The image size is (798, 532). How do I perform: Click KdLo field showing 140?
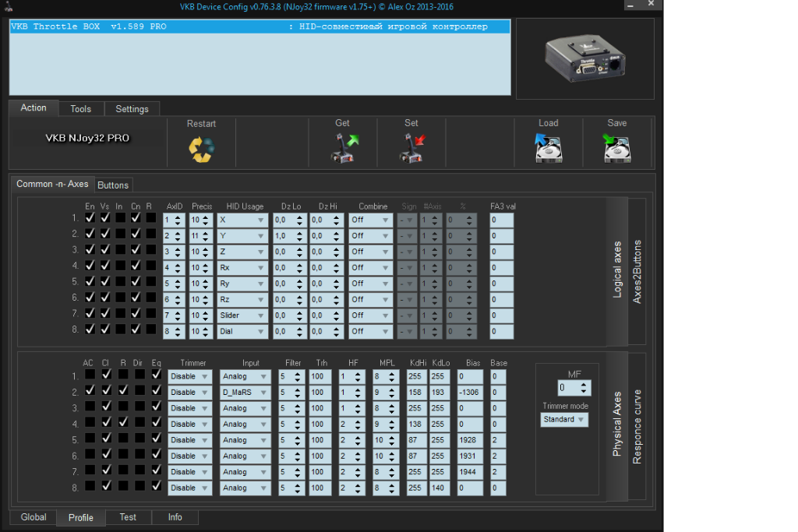tap(440, 488)
